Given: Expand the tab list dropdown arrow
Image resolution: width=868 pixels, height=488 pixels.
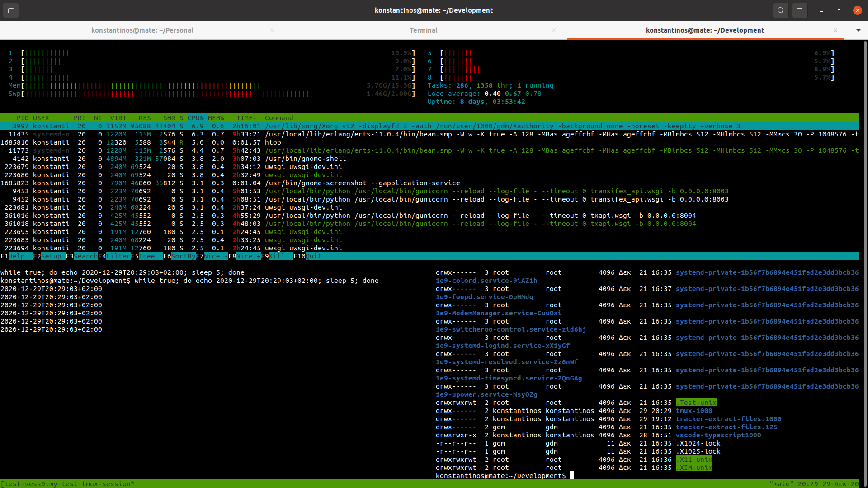Looking at the screenshot, I should pyautogui.click(x=858, y=30).
